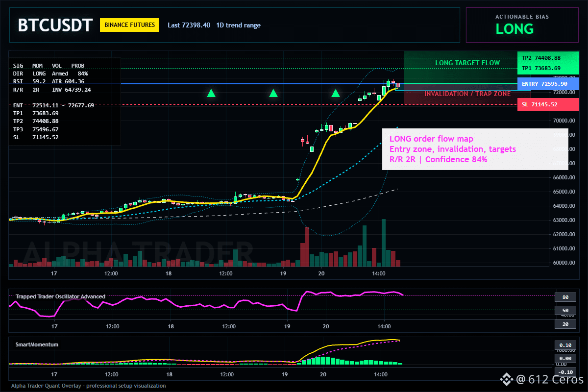Image resolution: width=588 pixels, height=392 pixels.
Task: Click the oscillator 50 level box
Action: coord(565,310)
